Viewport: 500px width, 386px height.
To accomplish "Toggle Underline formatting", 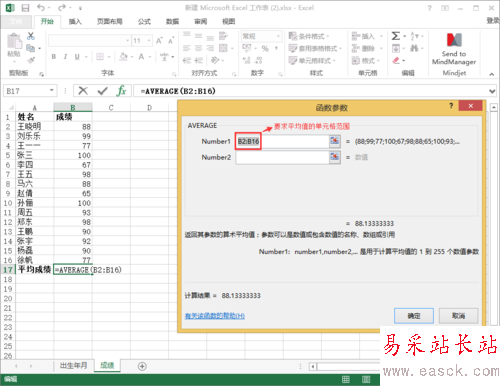I will [x=77, y=57].
